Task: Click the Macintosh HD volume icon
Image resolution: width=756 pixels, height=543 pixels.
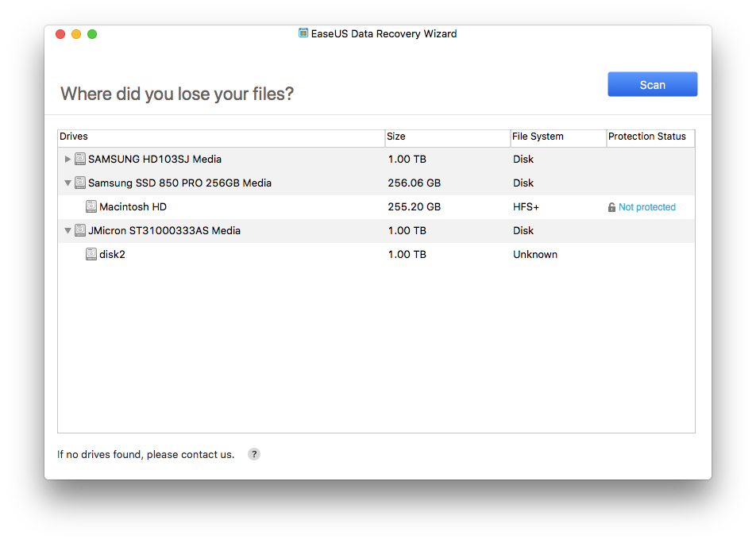Action: tap(91, 206)
